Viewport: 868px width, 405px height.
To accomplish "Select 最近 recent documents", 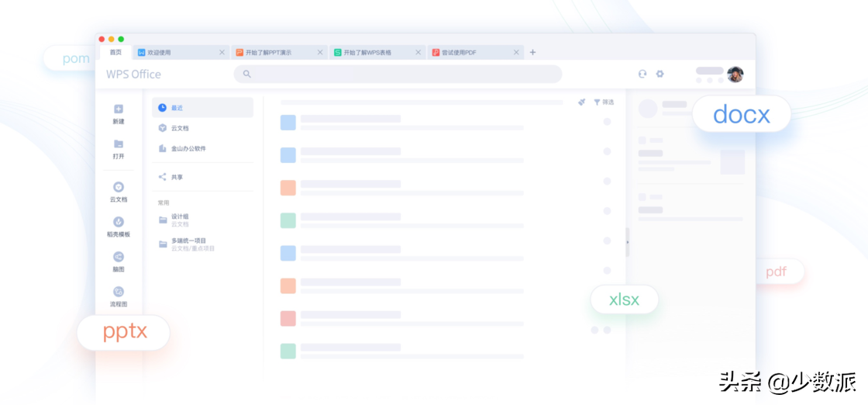I will pyautogui.click(x=202, y=108).
